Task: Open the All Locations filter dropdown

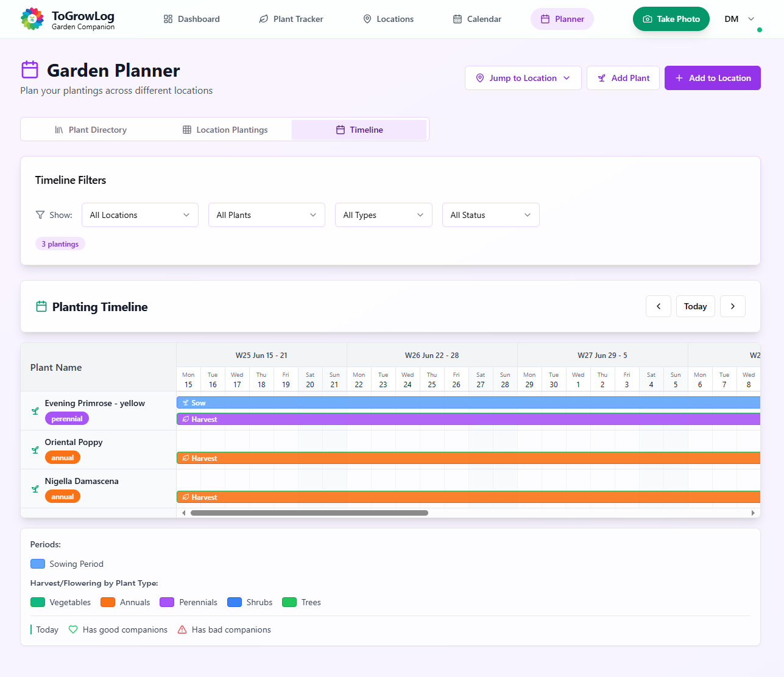Action: point(139,215)
